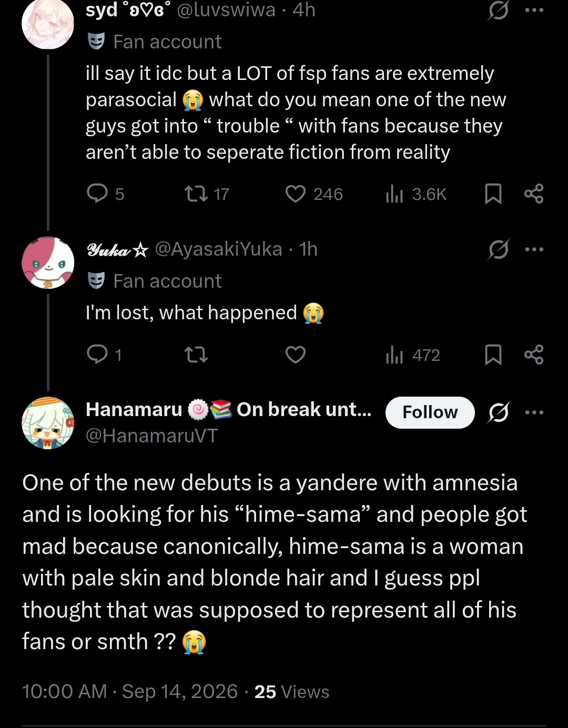Open Grok icon on syd's post

498,9
